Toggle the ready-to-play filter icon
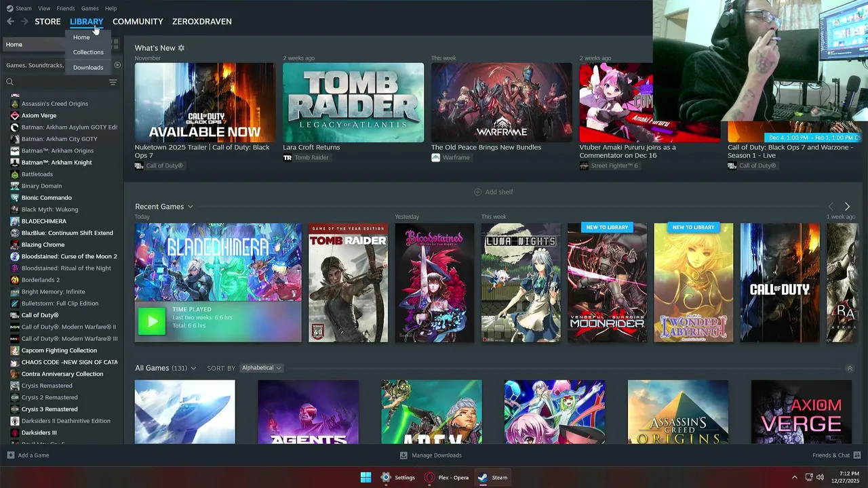 (117, 65)
